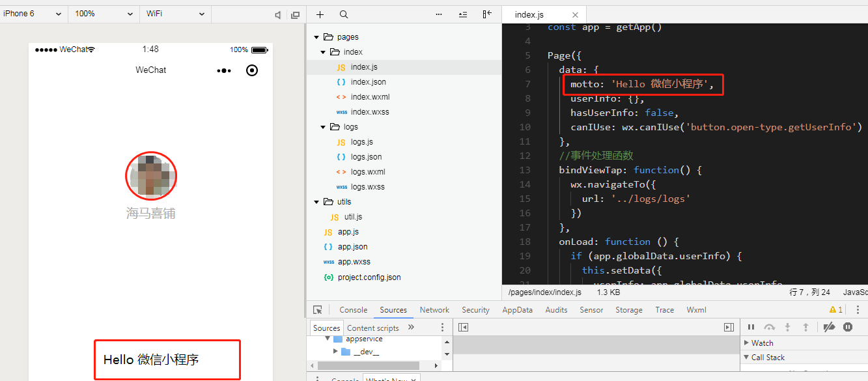Select the Sources sub-tab in navigator

pos(326,328)
